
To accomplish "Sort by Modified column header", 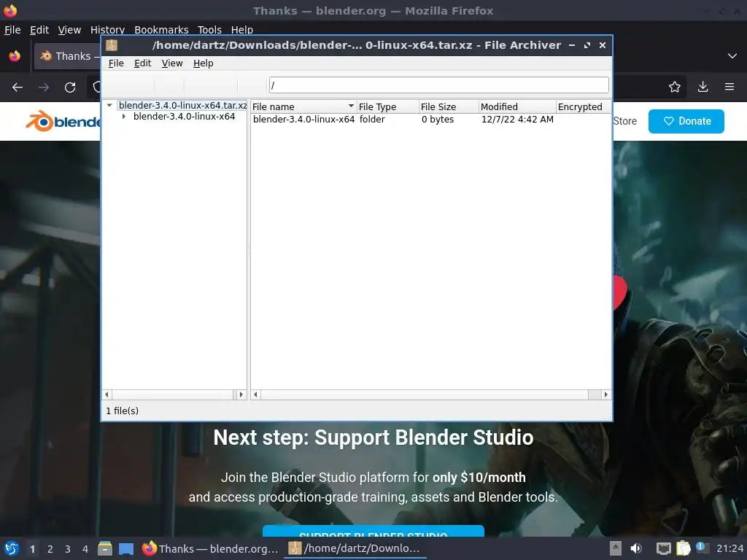I will 517,106.
